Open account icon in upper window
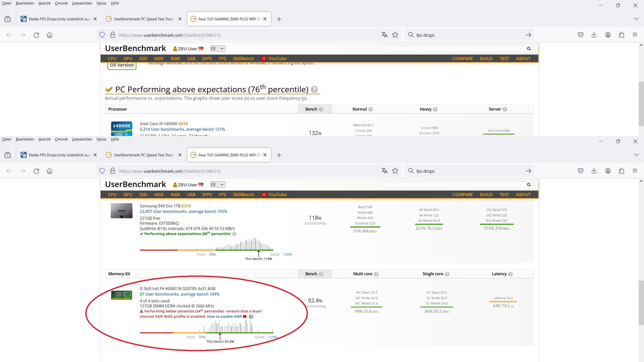644x362 pixels. (x=608, y=35)
